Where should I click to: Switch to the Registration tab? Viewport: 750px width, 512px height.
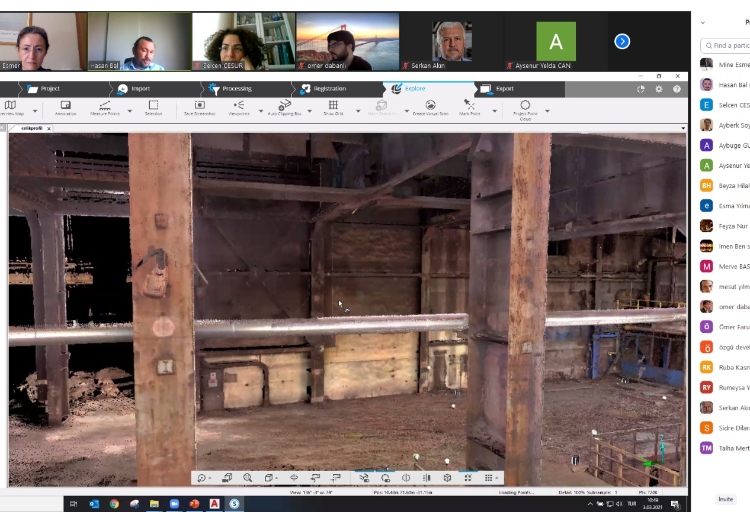322,88
